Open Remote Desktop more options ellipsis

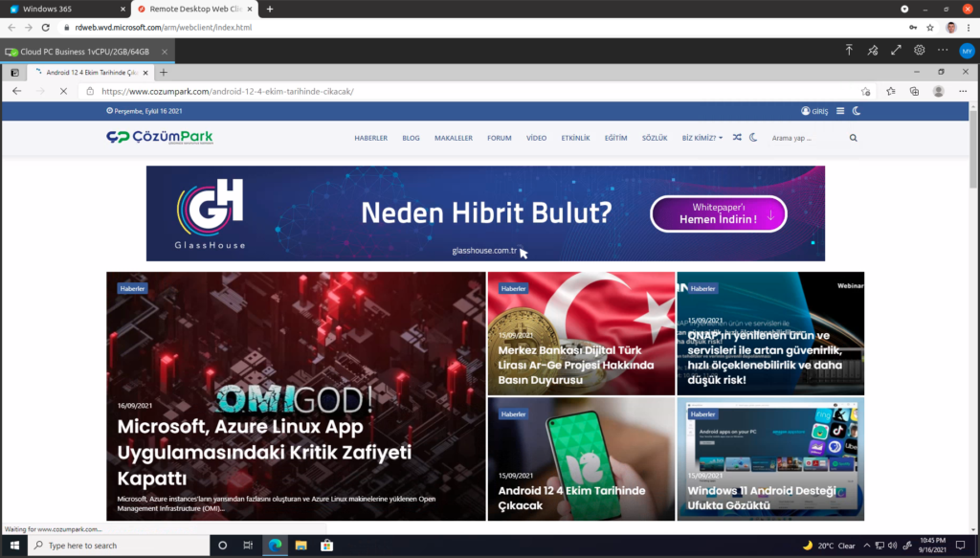coord(943,50)
